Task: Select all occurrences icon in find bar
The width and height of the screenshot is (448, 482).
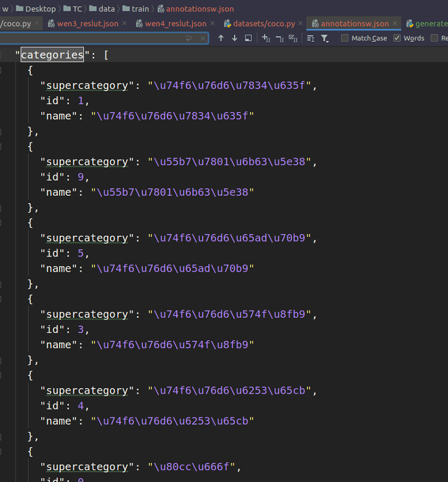Action: coord(293,38)
